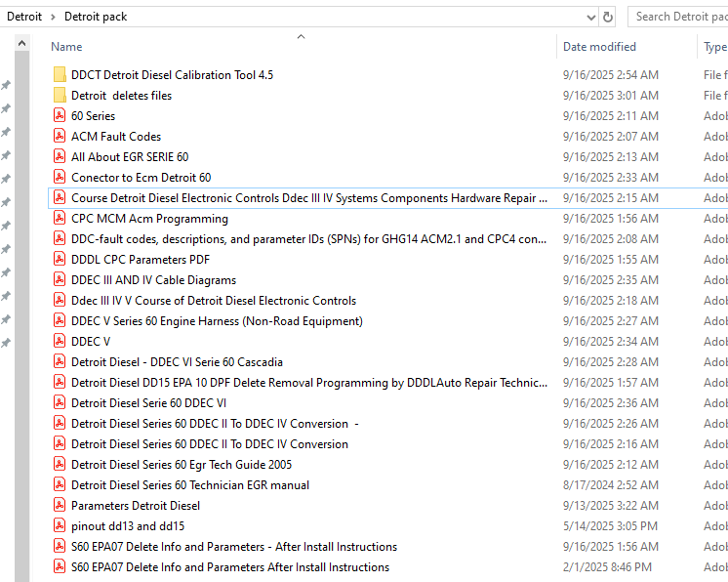Open the address bar history dropdown

[x=590, y=17]
